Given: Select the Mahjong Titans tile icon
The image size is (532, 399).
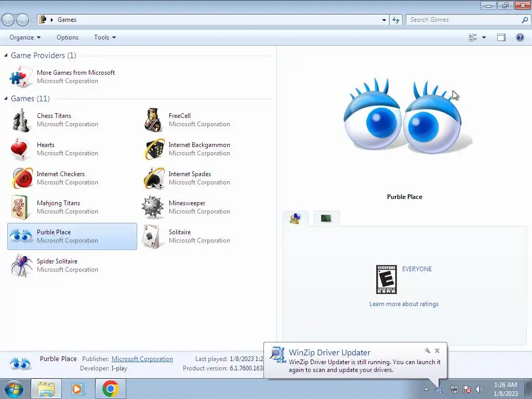Looking at the screenshot, I should click(x=20, y=207).
